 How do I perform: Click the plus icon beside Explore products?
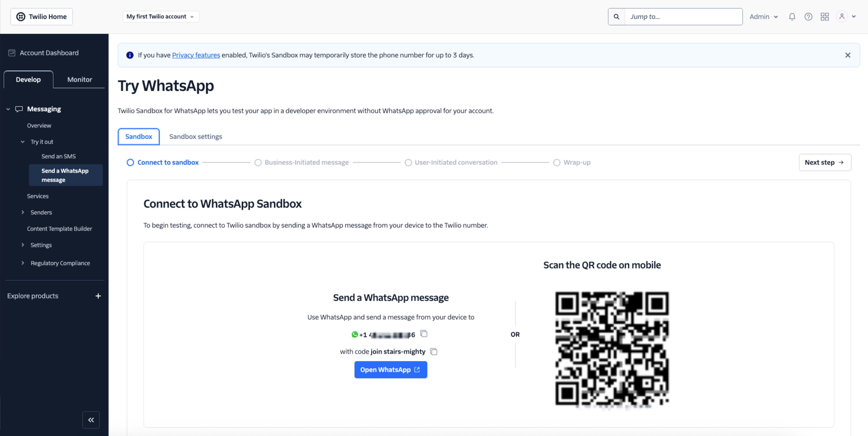[98, 296]
